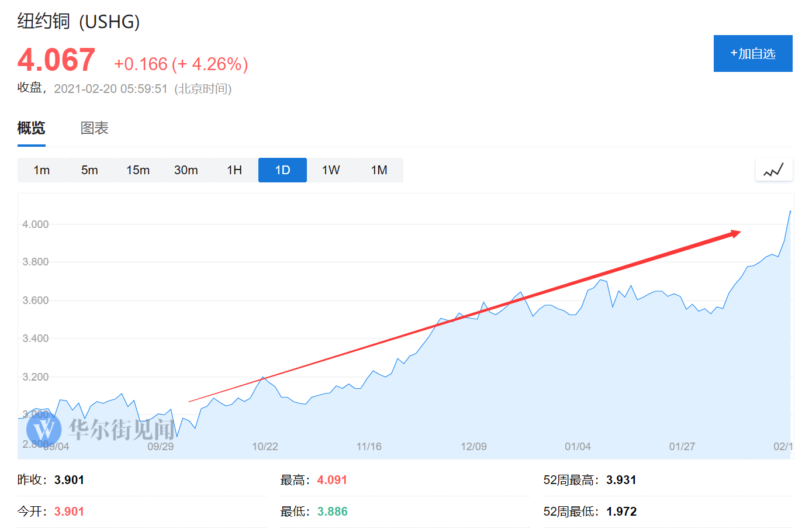Click the 10/22 date axis label
Image resolution: width=802 pixels, height=532 pixels.
(x=266, y=446)
